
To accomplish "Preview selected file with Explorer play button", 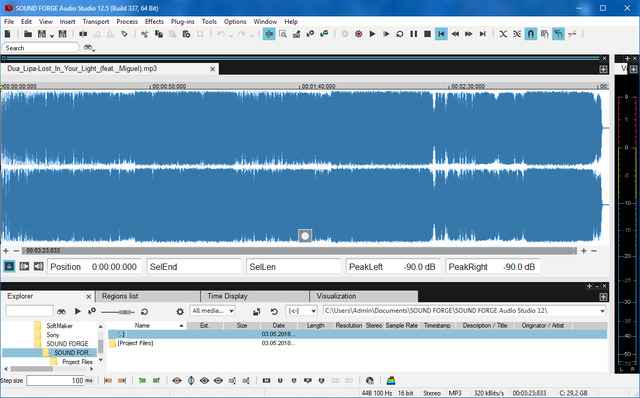I will pyautogui.click(x=78, y=311).
